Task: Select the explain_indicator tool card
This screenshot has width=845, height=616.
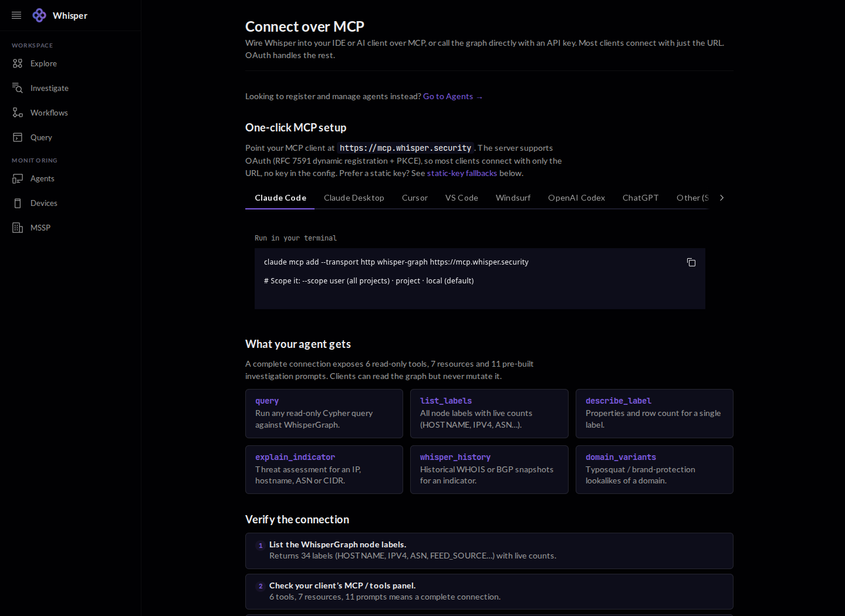Action: click(x=324, y=469)
